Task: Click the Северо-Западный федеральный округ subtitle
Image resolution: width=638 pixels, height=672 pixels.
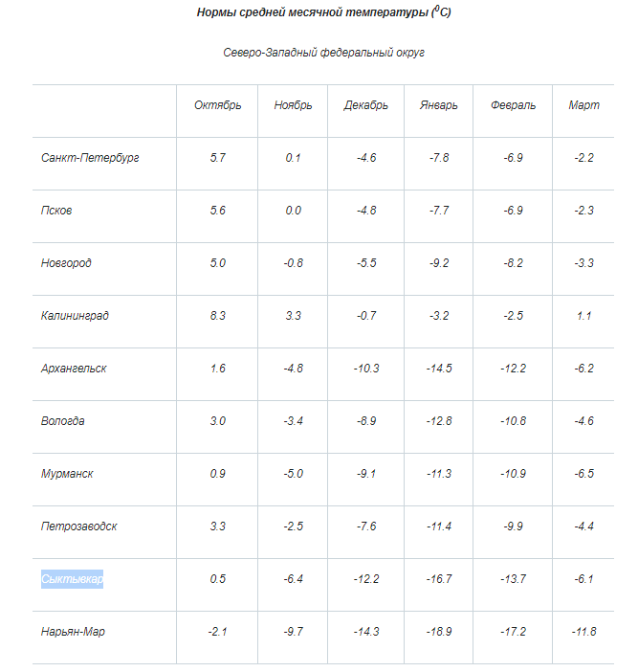Action: [x=323, y=53]
